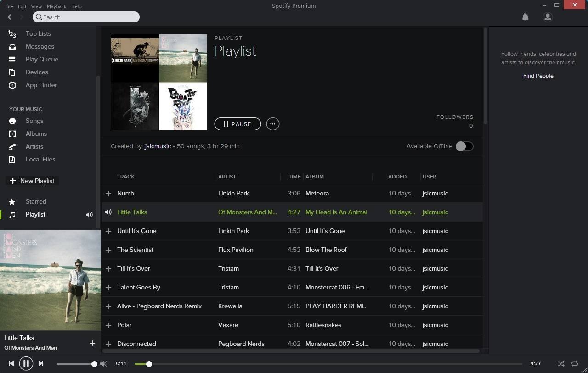Sort by ARTIST column header
The height and width of the screenshot is (373, 588).
[x=227, y=177]
